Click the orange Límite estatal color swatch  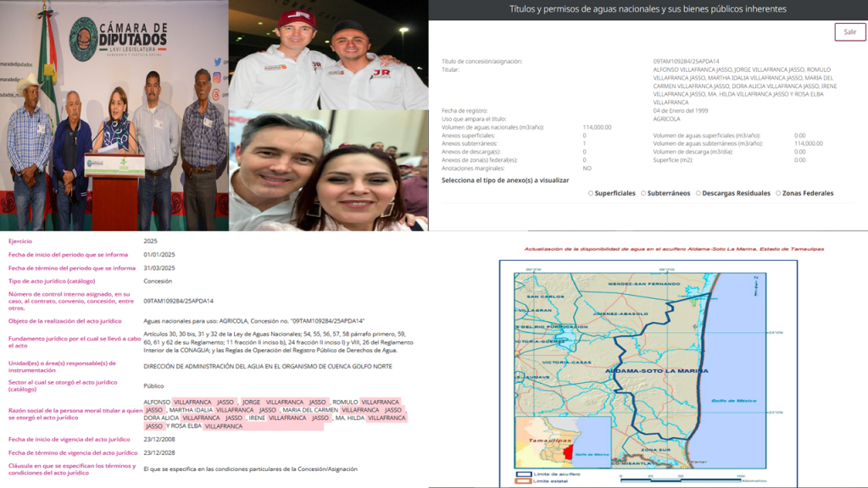tap(524, 481)
